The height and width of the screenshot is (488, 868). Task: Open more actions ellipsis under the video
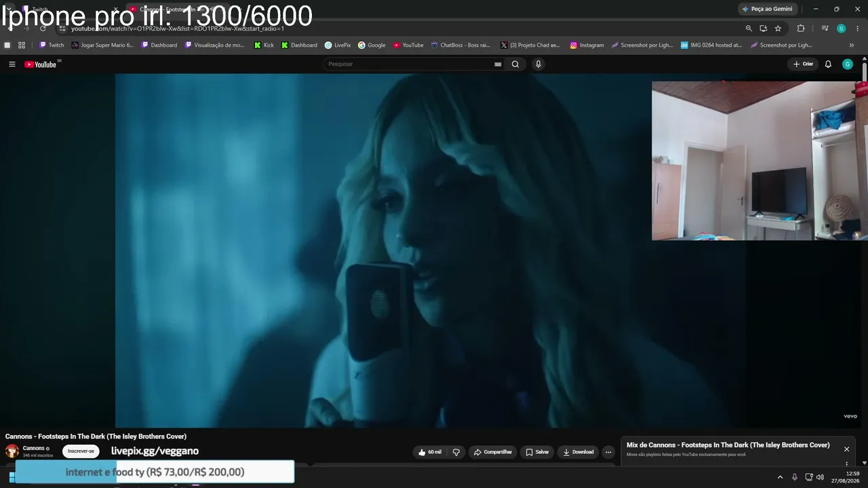[x=608, y=452]
